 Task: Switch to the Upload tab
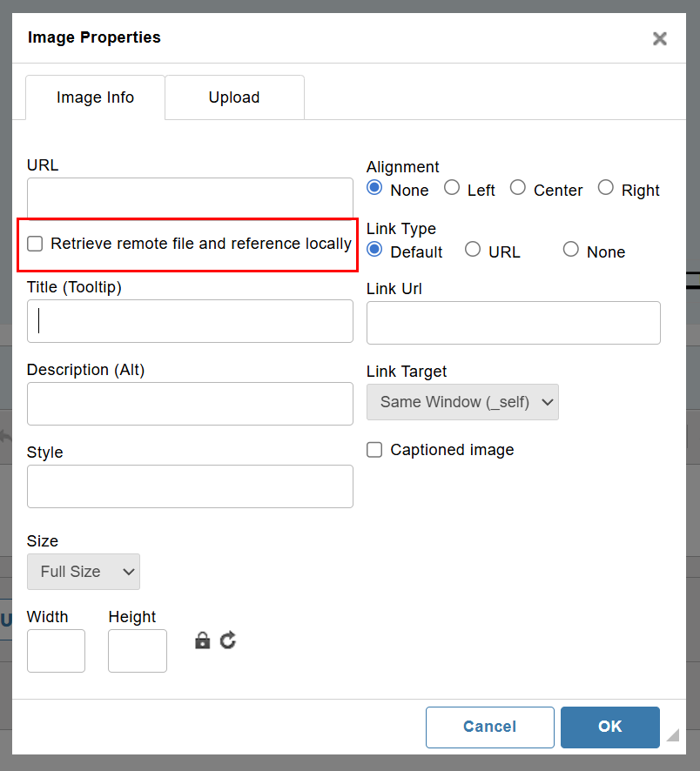coord(235,97)
